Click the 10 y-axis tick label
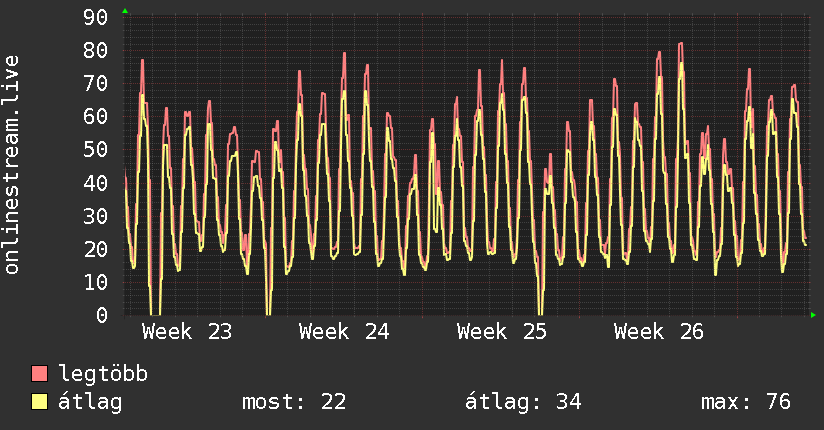Screen dimensions: 824x430 pos(96,282)
